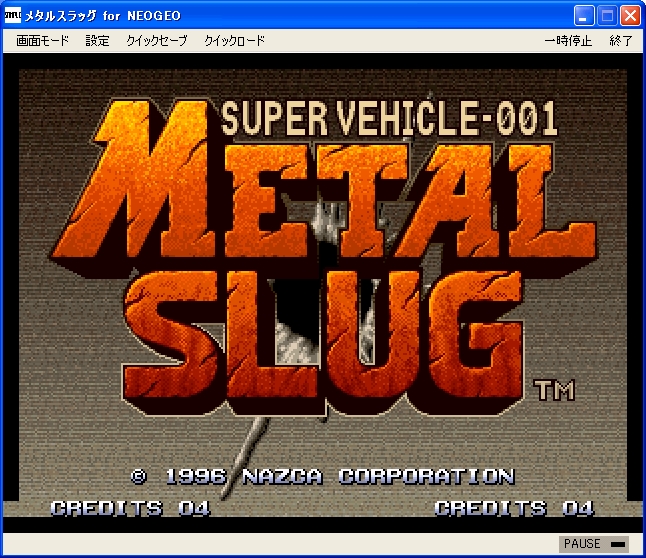Click the right CREDITS 04 text
This screenshot has width=646, height=558.
[514, 508]
